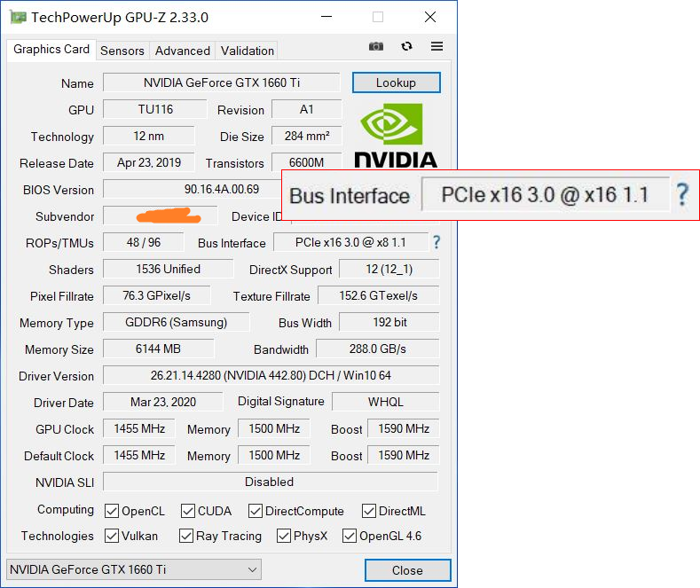700x588 pixels.
Task: Click the Die Size field 284 mm²
Action: pyautogui.click(x=306, y=136)
